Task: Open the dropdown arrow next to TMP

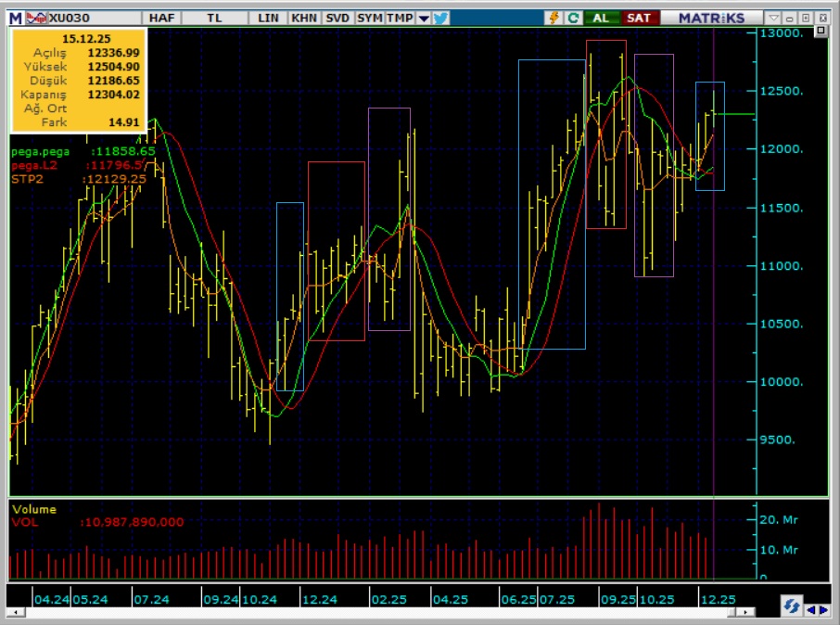Action: [423, 18]
